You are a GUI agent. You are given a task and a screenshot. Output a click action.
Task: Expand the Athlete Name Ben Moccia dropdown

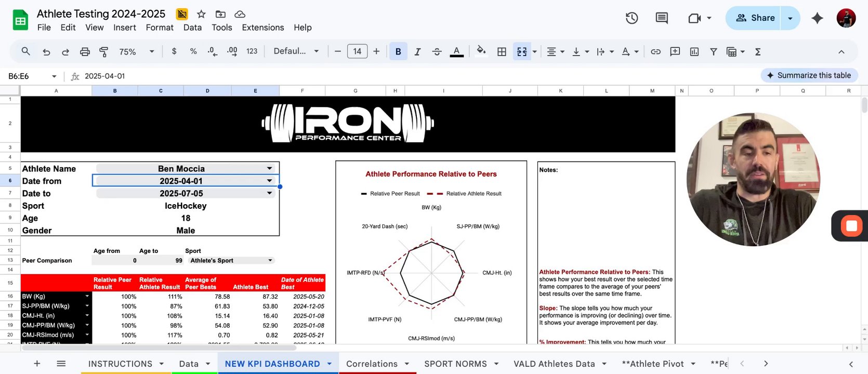pyautogui.click(x=269, y=168)
